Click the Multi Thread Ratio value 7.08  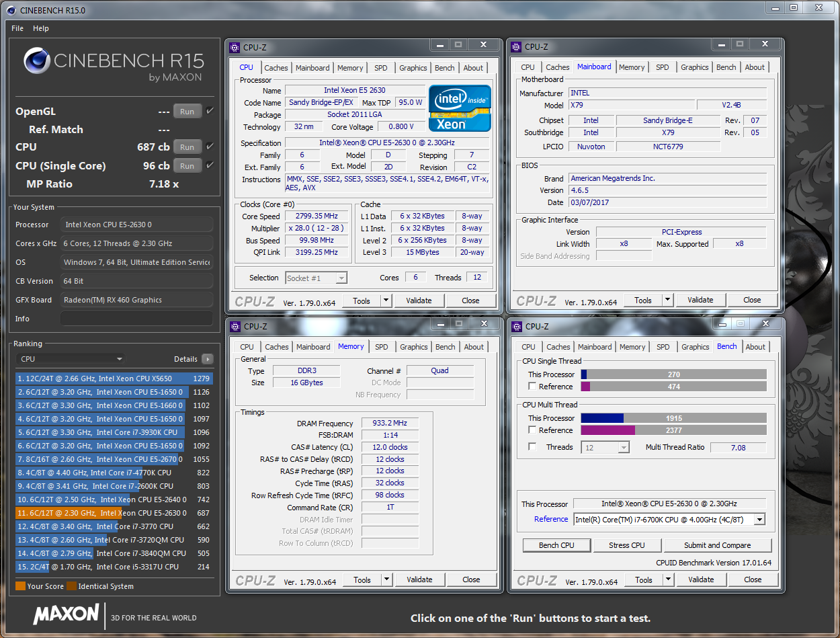[738, 447]
